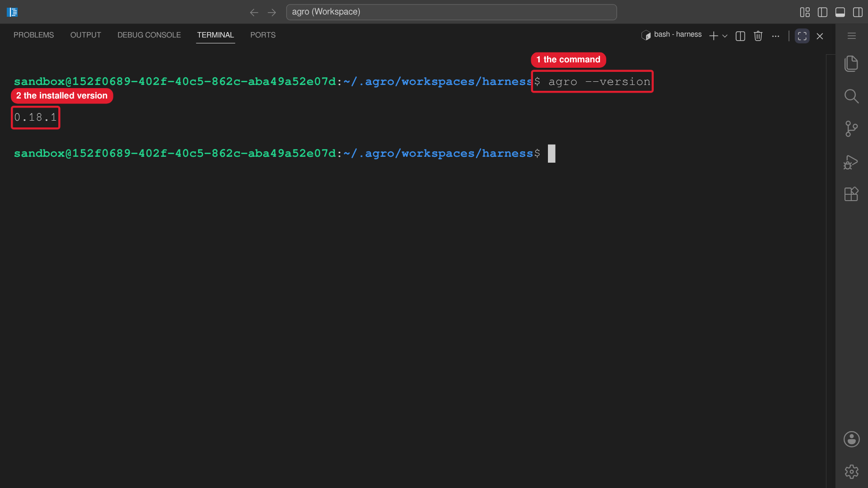Open the Manage settings gear
The image size is (868, 488).
point(851,472)
